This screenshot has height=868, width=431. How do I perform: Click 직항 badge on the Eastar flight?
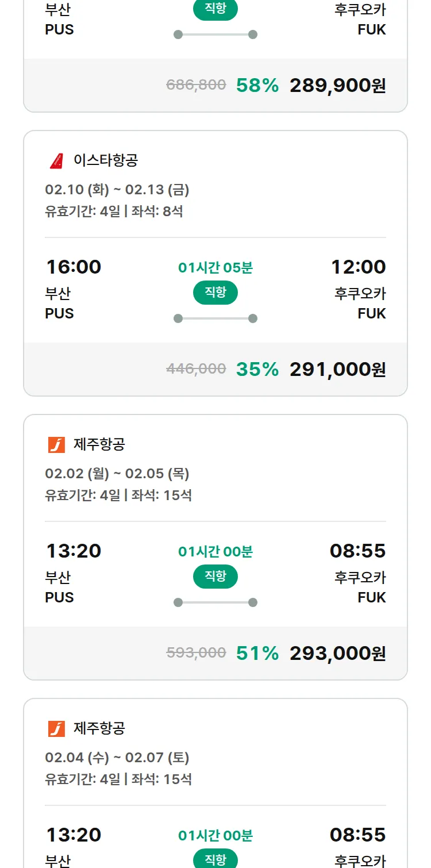215,293
